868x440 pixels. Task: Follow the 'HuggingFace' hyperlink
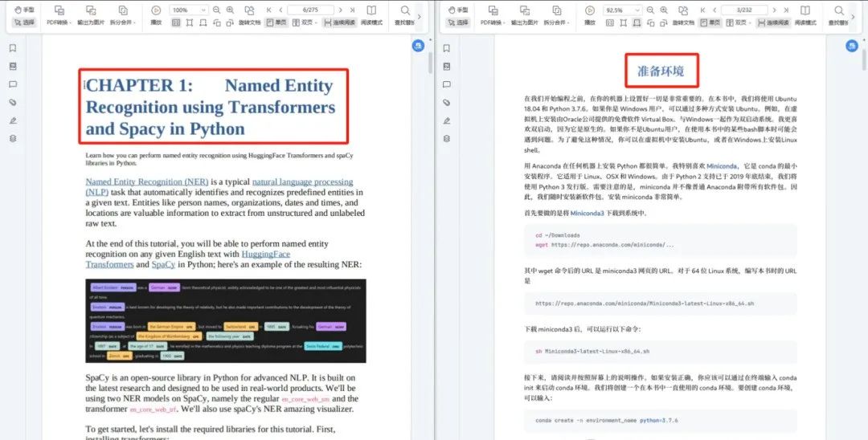[x=266, y=255]
